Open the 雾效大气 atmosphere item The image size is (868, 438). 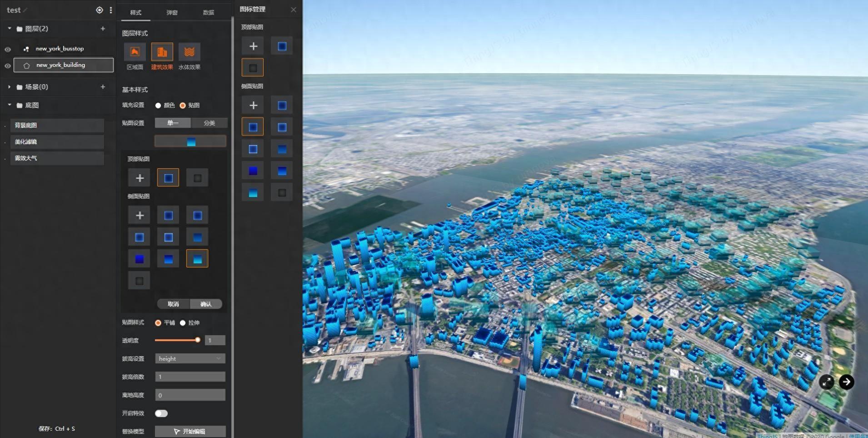point(57,158)
